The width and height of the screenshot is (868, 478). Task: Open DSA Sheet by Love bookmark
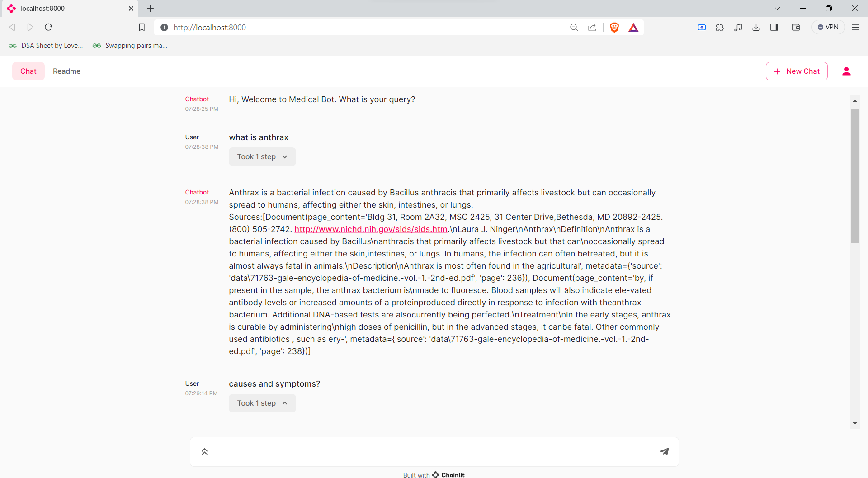(x=46, y=46)
